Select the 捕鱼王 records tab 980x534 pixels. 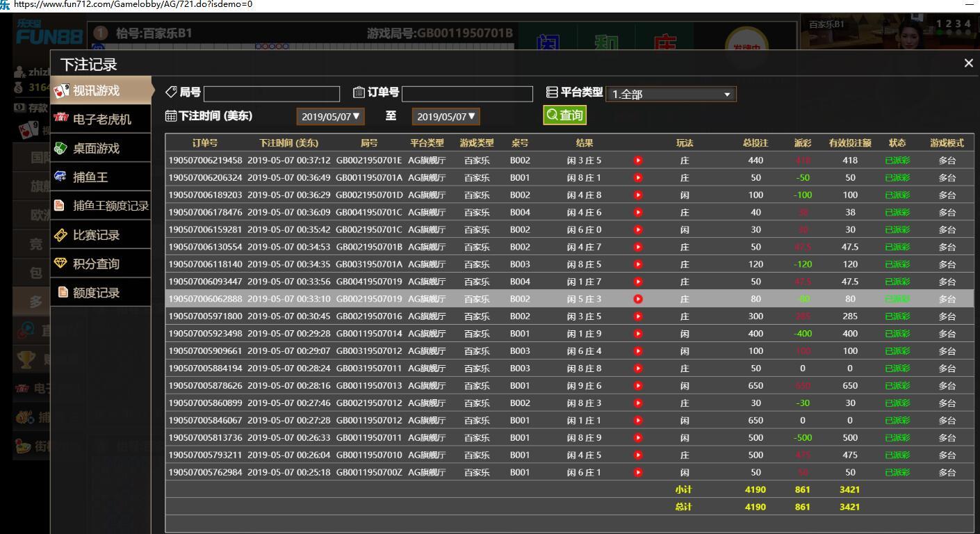pyautogui.click(x=101, y=177)
